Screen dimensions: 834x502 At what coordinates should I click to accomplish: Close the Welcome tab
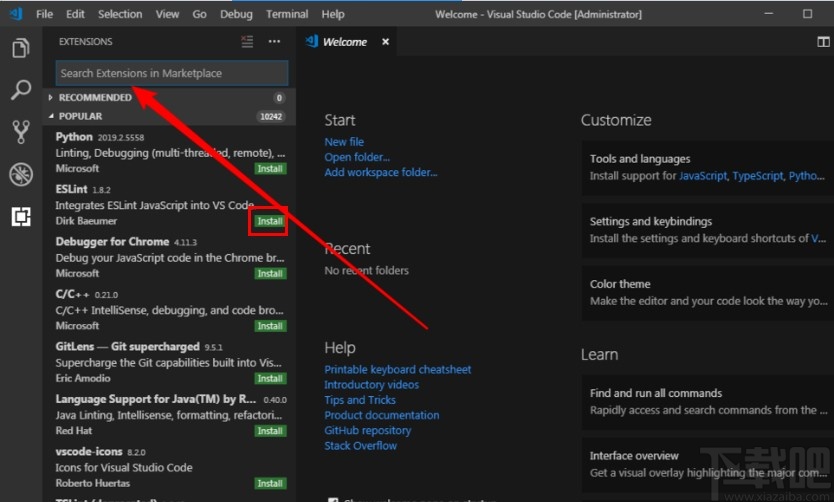(x=386, y=41)
